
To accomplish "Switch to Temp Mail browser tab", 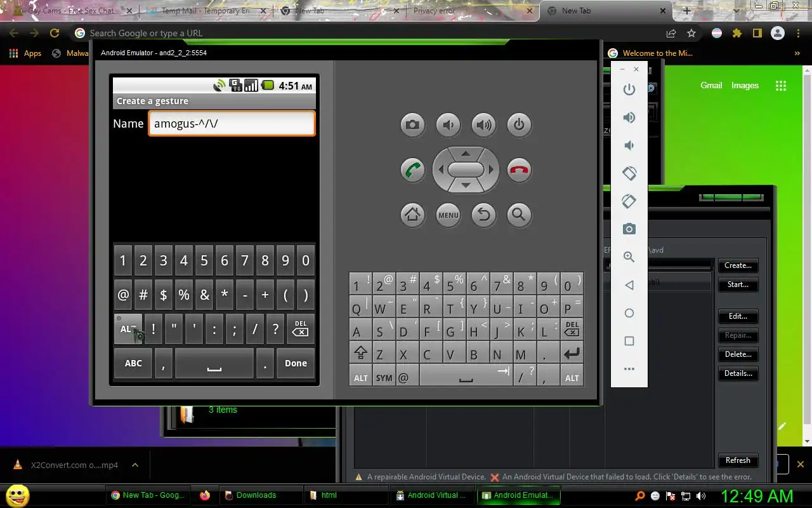I will point(206,11).
